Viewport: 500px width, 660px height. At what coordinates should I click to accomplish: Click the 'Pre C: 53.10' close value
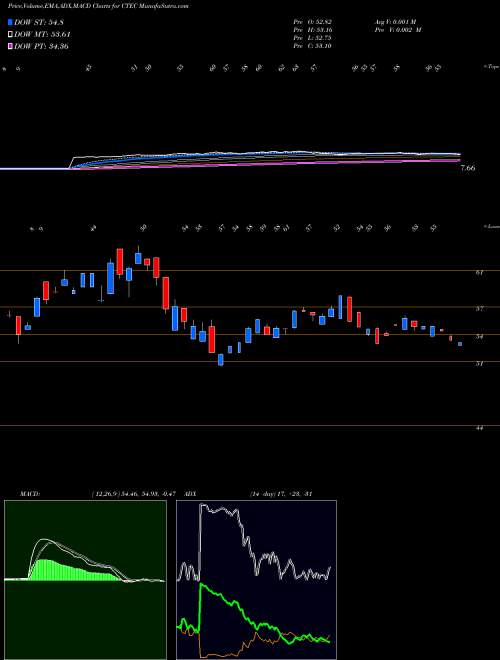313,46
